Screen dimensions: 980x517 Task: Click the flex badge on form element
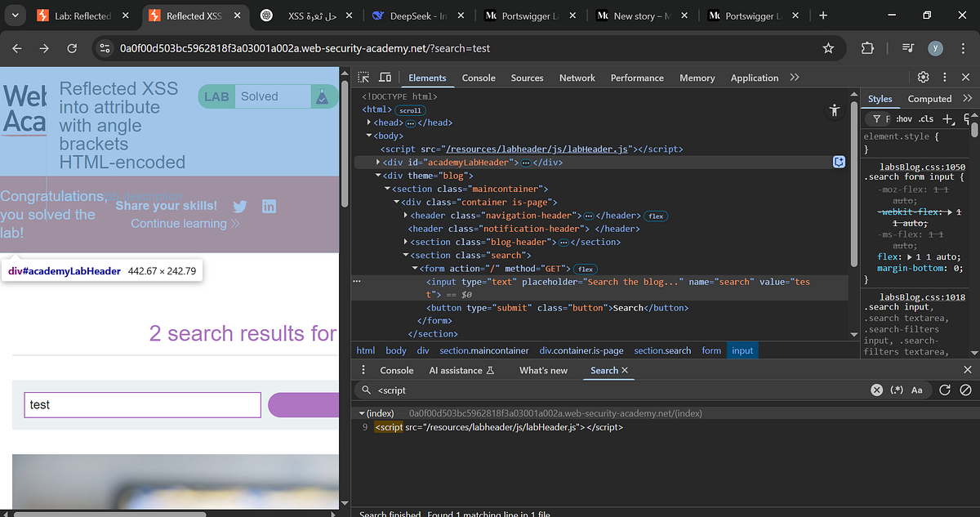pos(585,269)
